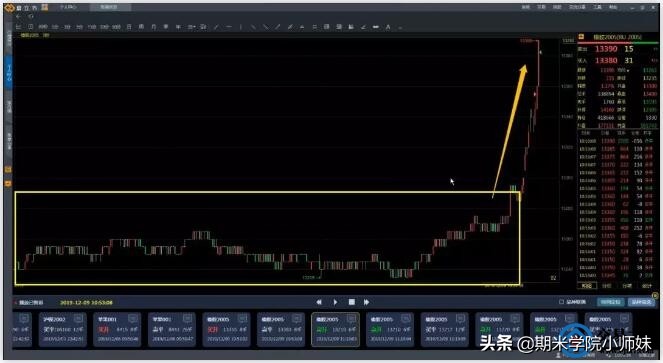This screenshot has height=363, width=663.
Task: Click the upper orange icon in left sidebar
Action: (8, 170)
